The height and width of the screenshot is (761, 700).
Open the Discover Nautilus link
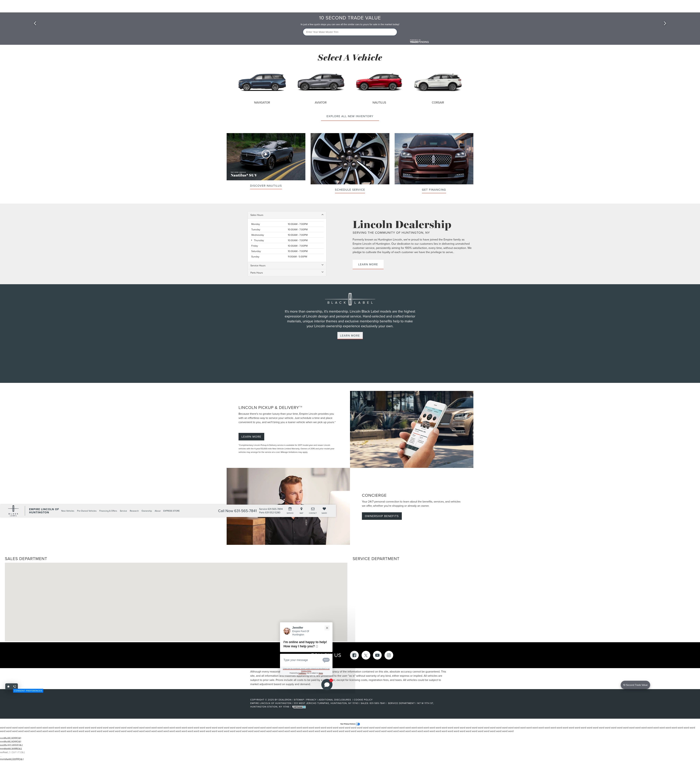(x=266, y=186)
